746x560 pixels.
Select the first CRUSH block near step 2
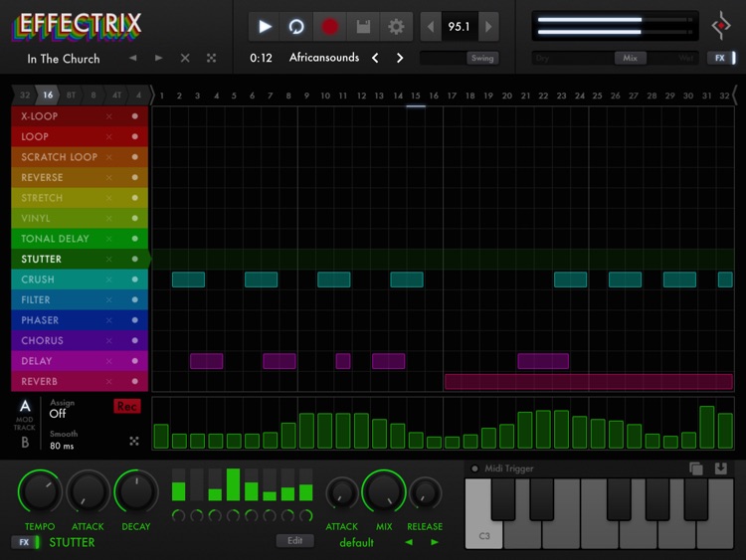click(188, 280)
